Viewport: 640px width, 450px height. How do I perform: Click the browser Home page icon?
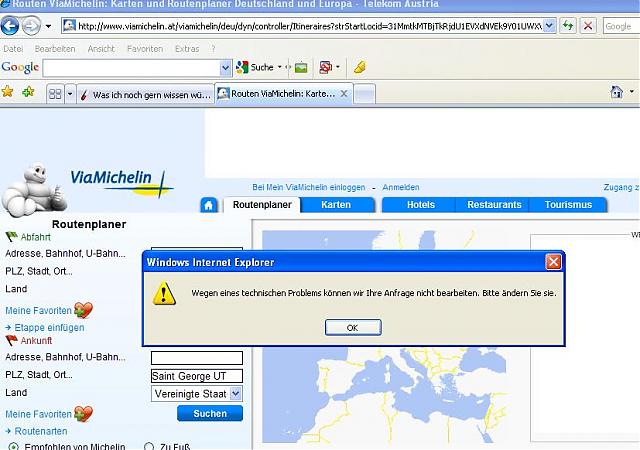point(616,92)
